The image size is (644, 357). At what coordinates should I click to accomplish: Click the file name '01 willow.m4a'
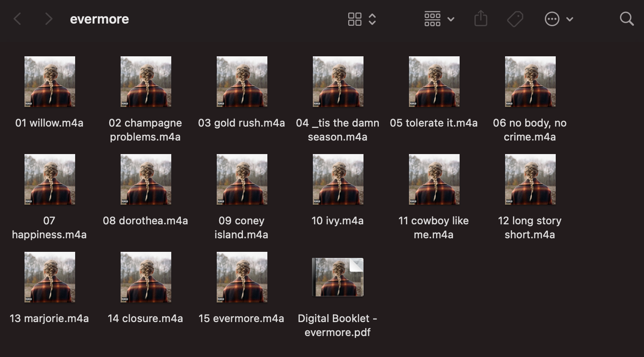(x=49, y=123)
